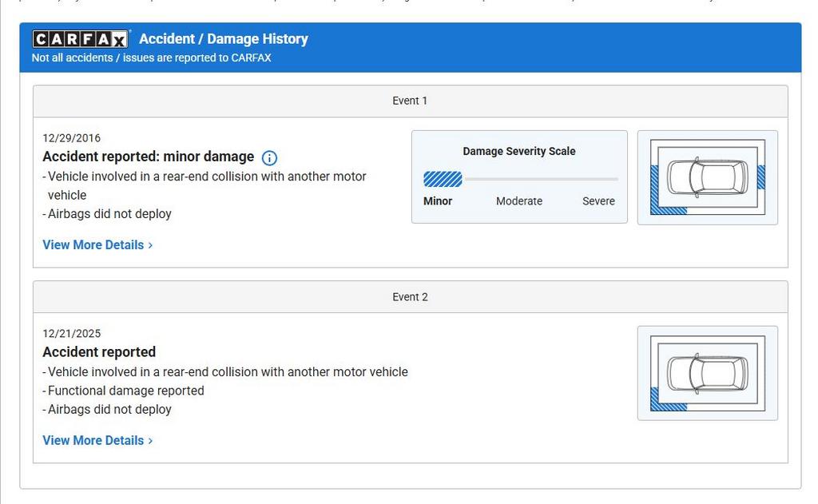Select the Event 1 header bar
818x504 pixels.
tap(410, 101)
